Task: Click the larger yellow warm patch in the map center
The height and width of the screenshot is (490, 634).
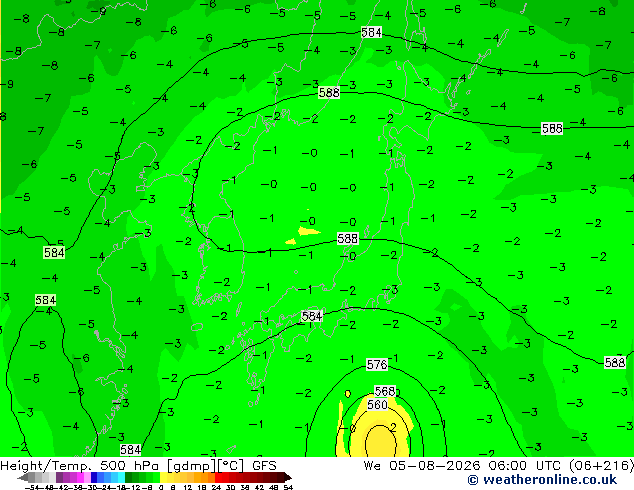Action: [308, 231]
